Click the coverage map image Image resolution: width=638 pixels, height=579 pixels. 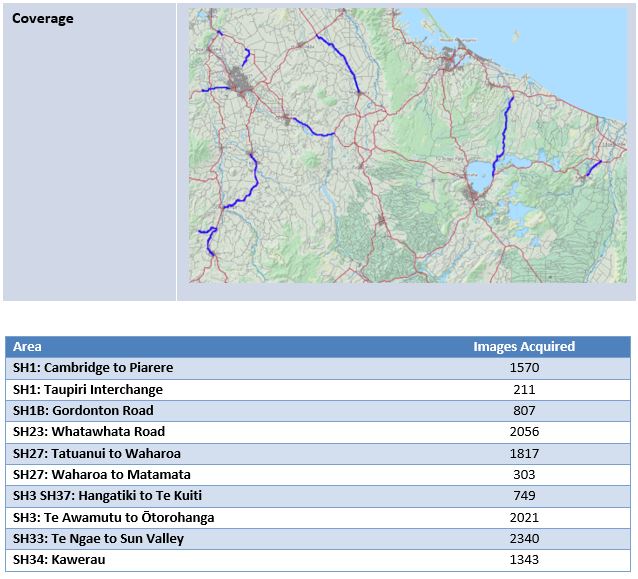coord(408,145)
